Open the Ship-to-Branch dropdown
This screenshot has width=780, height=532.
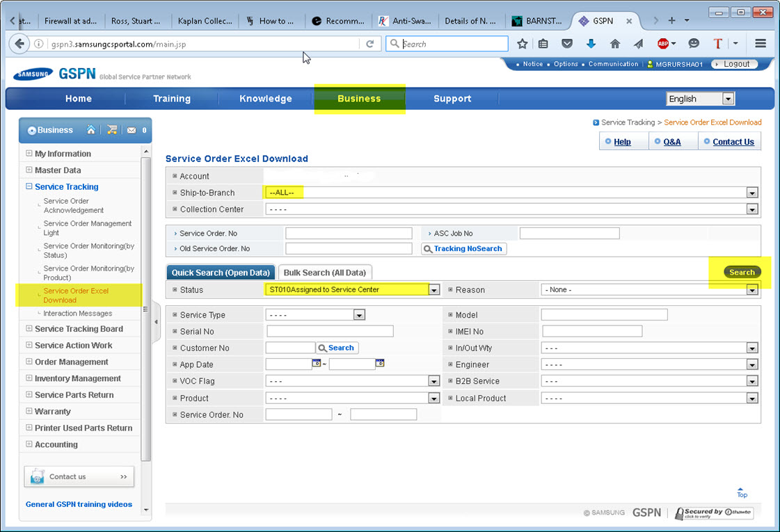point(751,193)
